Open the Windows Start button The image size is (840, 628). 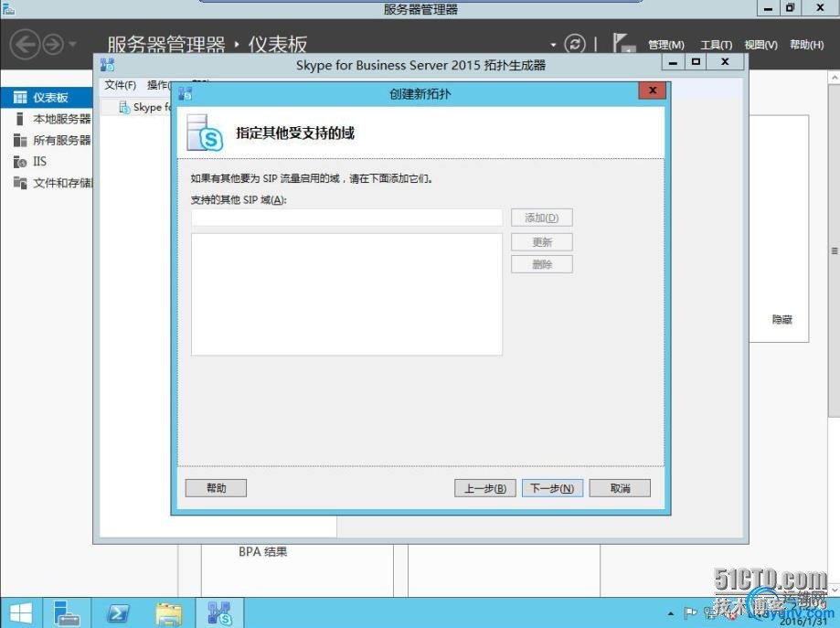tap(20, 613)
